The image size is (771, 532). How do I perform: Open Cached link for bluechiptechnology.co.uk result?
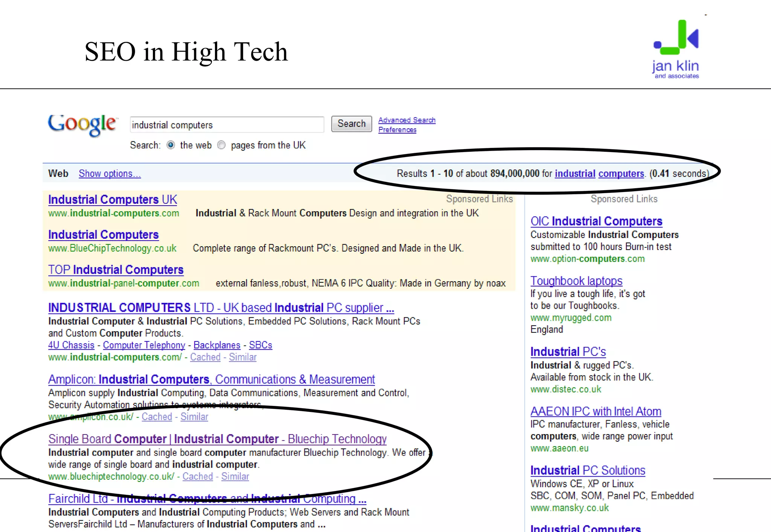pyautogui.click(x=198, y=477)
